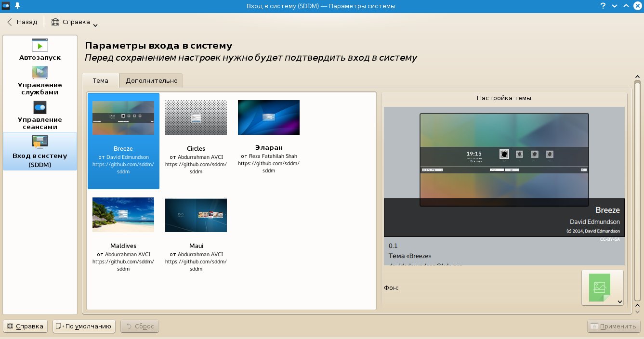
Task: Open the Управление сеансами toggle icon
Action: tap(40, 107)
